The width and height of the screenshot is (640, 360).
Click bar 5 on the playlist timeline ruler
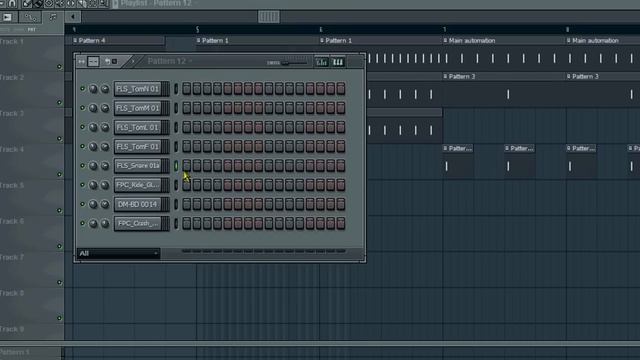pyautogui.click(x=198, y=29)
